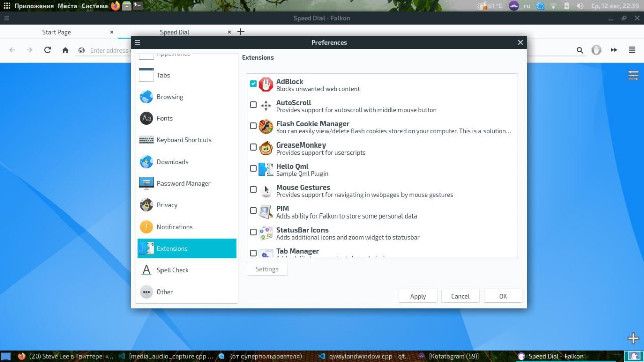Screen dimensions: 644x362
Task: Click the forward arrow in Falkon toolbar
Action: click(x=30, y=50)
